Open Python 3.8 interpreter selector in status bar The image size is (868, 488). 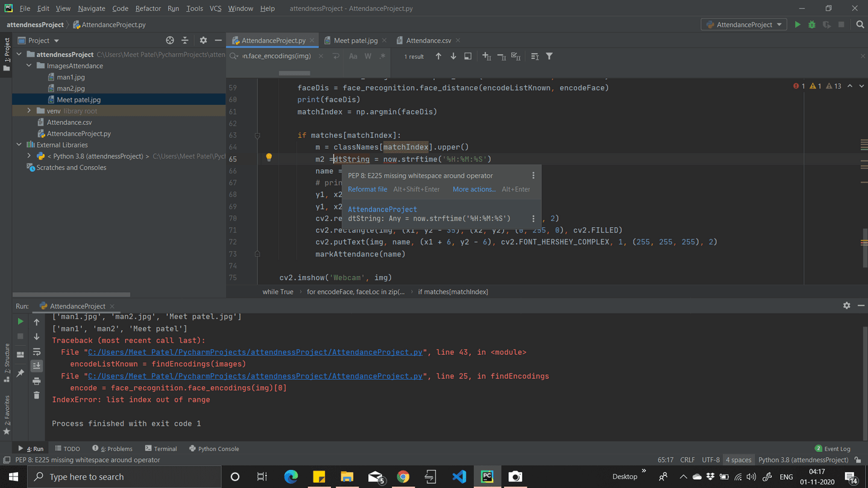tap(803, 460)
